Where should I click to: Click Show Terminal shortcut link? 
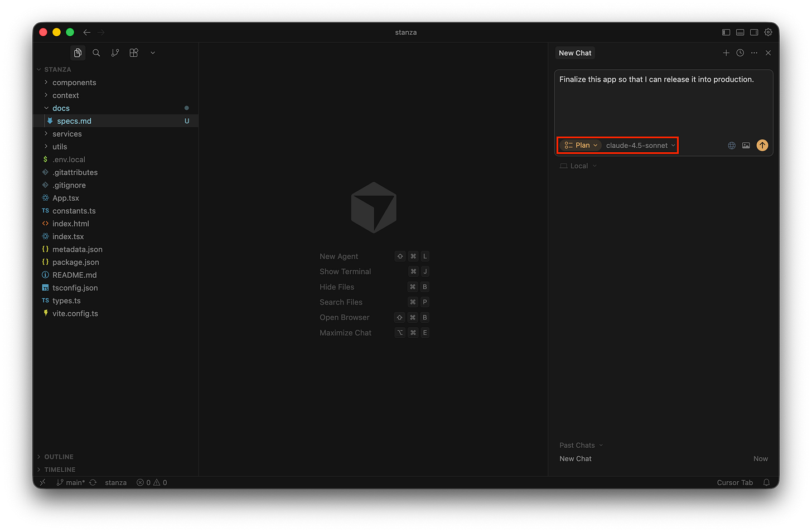coord(345,272)
